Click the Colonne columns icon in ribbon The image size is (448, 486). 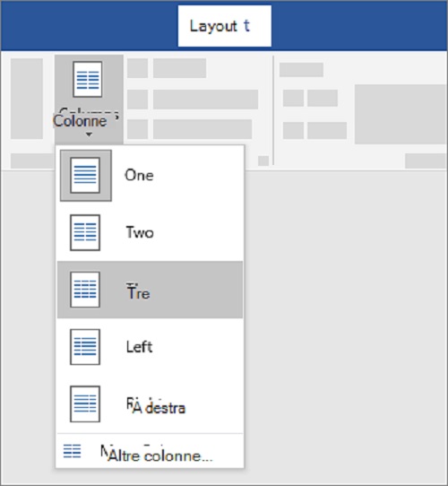tap(88, 79)
